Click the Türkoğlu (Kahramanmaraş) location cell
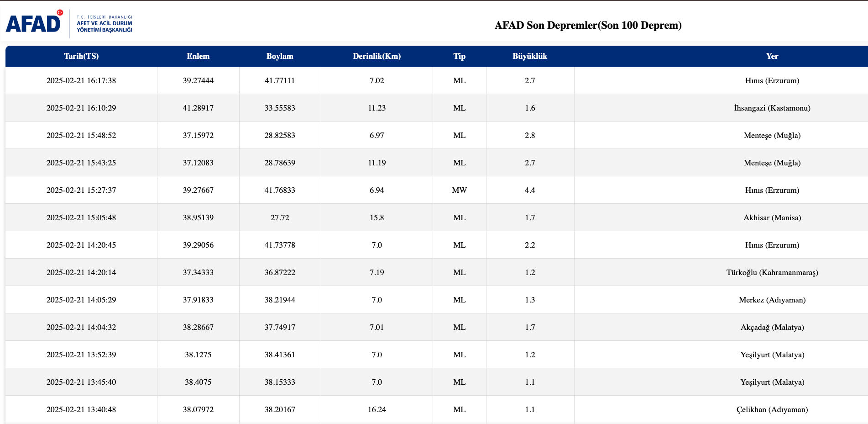 (x=772, y=272)
